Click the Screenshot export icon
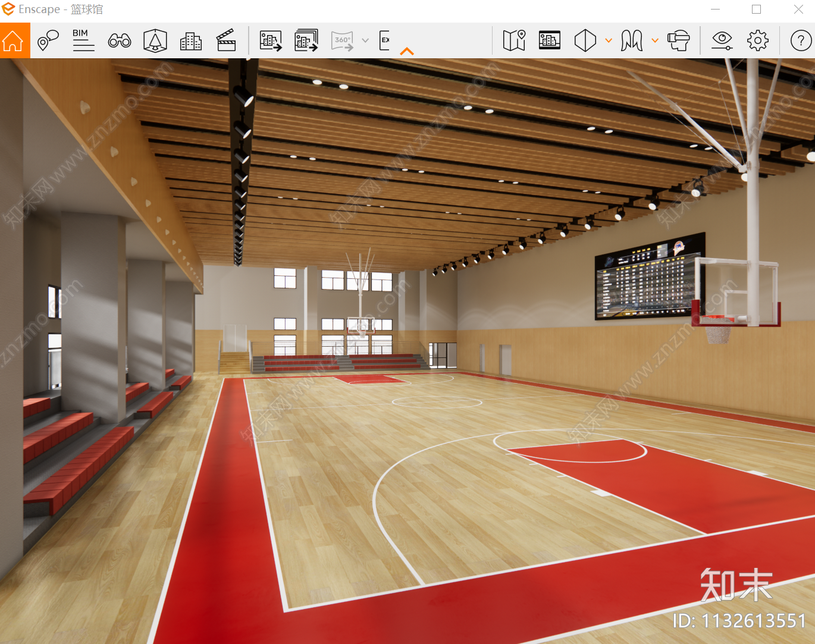 (271, 40)
